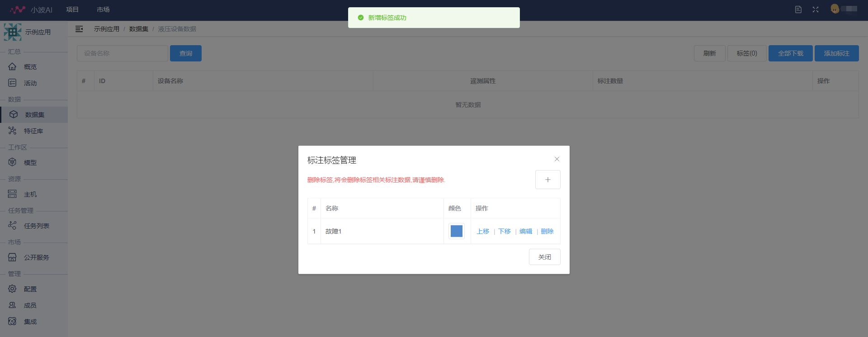The width and height of the screenshot is (868, 337).
Task: Click the 活动 activity icon
Action: point(12,83)
